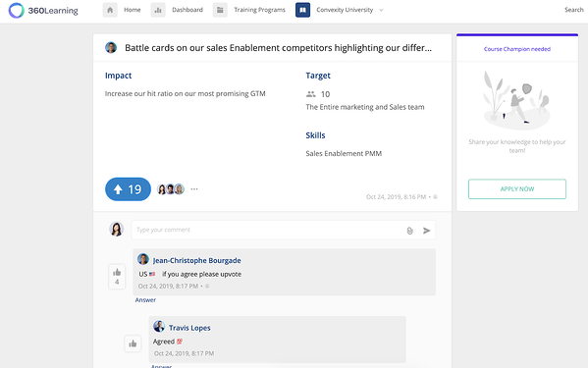The width and height of the screenshot is (588, 368).
Task: Click Answer under Jean-Christophe's comment
Action: (145, 299)
